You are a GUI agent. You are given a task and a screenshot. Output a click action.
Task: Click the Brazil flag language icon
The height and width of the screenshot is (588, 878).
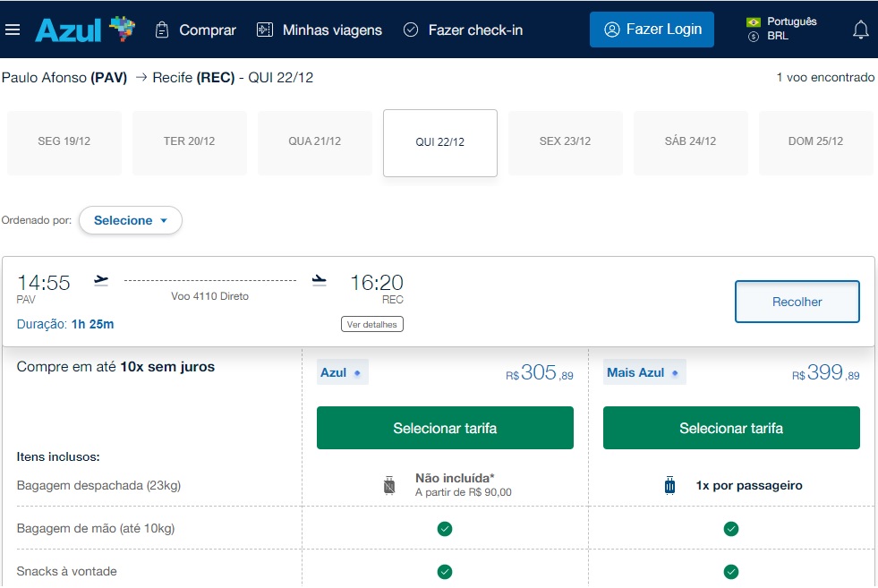click(x=753, y=21)
